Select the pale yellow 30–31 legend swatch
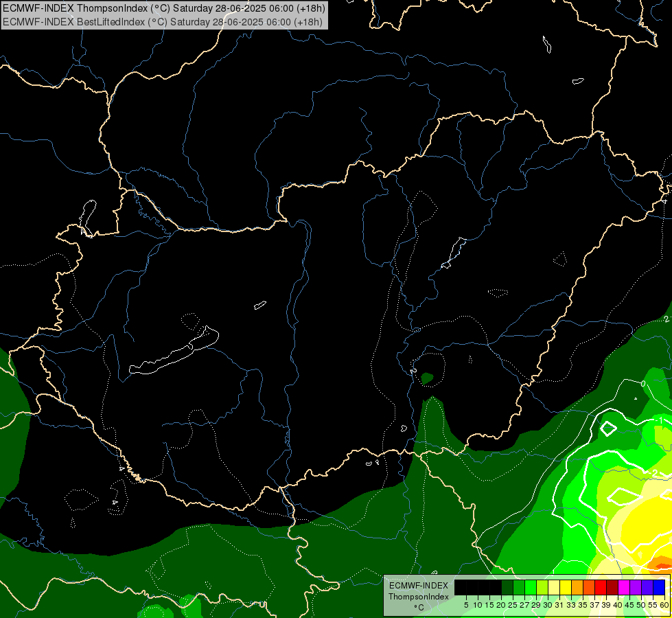The height and width of the screenshot is (618, 672). pyautogui.click(x=554, y=588)
